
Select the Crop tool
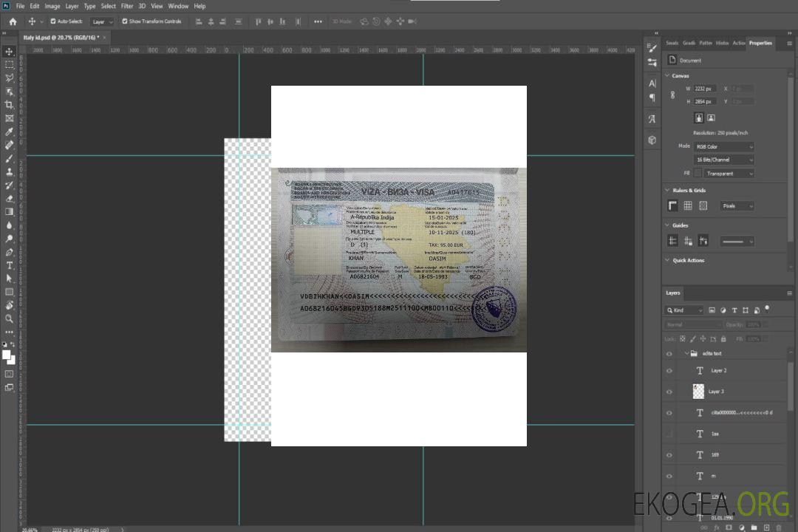[x=9, y=105]
